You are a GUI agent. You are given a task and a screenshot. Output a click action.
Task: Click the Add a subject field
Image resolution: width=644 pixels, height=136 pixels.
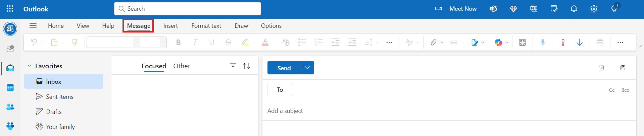[x=449, y=111]
